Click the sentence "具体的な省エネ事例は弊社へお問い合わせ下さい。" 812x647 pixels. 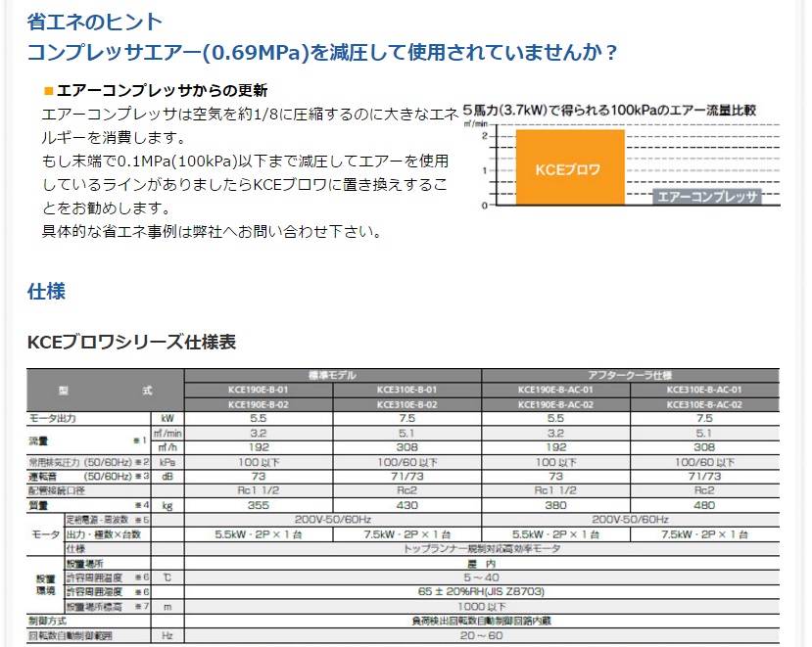pyautogui.click(x=212, y=231)
